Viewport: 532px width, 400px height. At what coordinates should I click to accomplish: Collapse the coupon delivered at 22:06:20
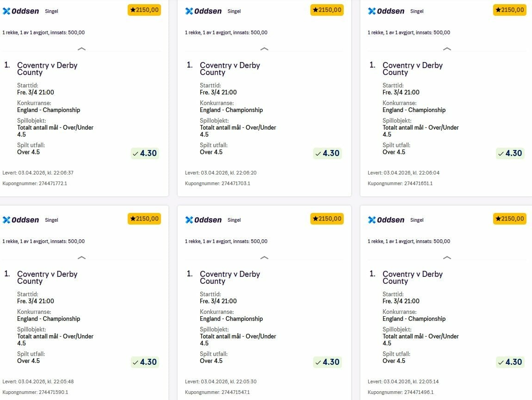pos(264,49)
